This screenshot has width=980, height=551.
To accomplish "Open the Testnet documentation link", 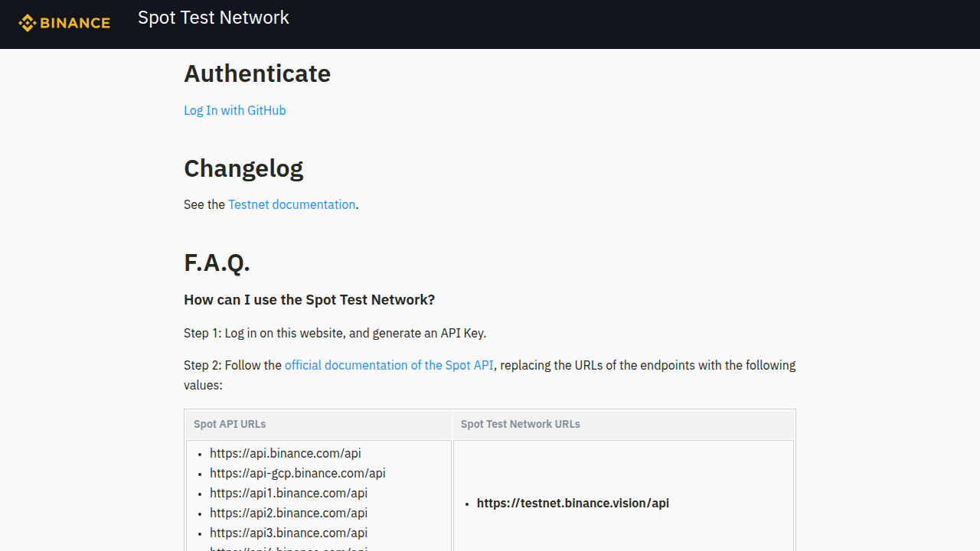I will click(x=292, y=204).
